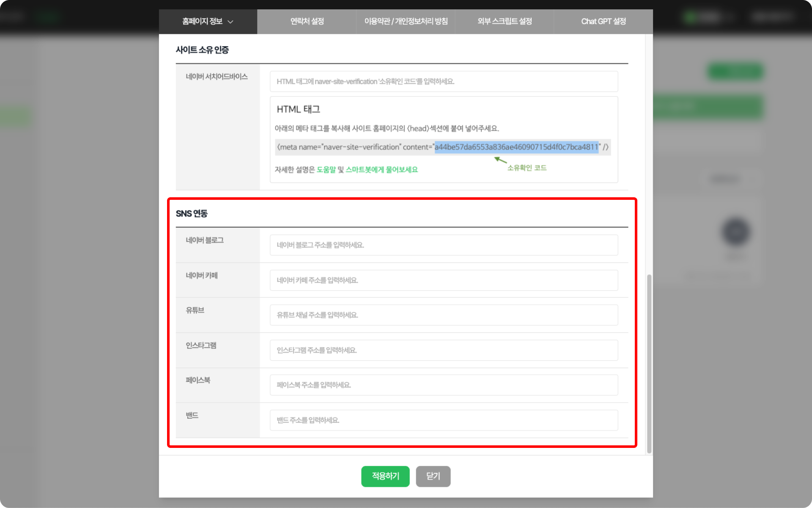Focus the 밴드 address field
Image resolution: width=812 pixels, height=508 pixels.
[x=444, y=420]
